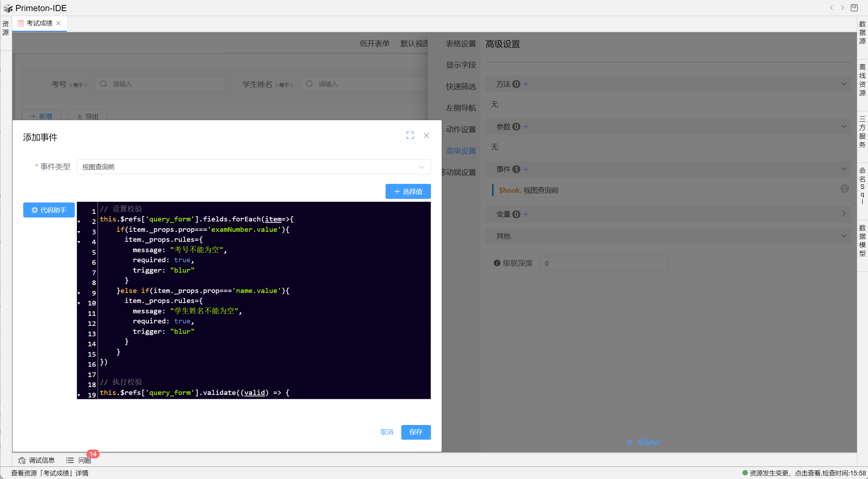The image size is (868, 479).
Task: Click the 级联深度 input field
Action: pos(604,263)
